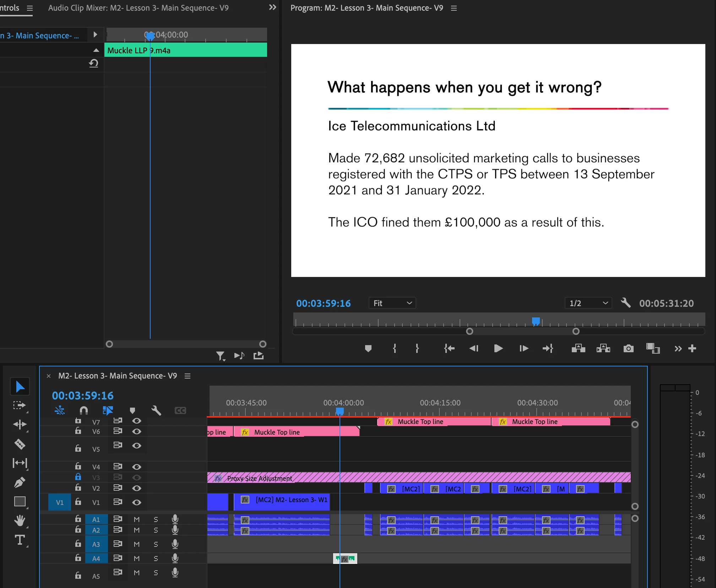Open the 1/2 playback resolution dropdown
This screenshot has width=716, height=588.
pos(588,303)
